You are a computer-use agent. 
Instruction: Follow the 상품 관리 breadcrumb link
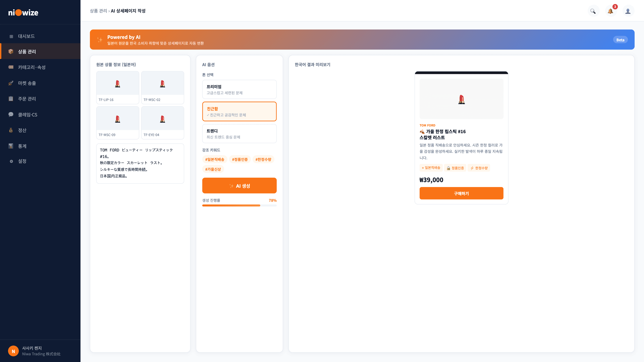click(x=98, y=11)
